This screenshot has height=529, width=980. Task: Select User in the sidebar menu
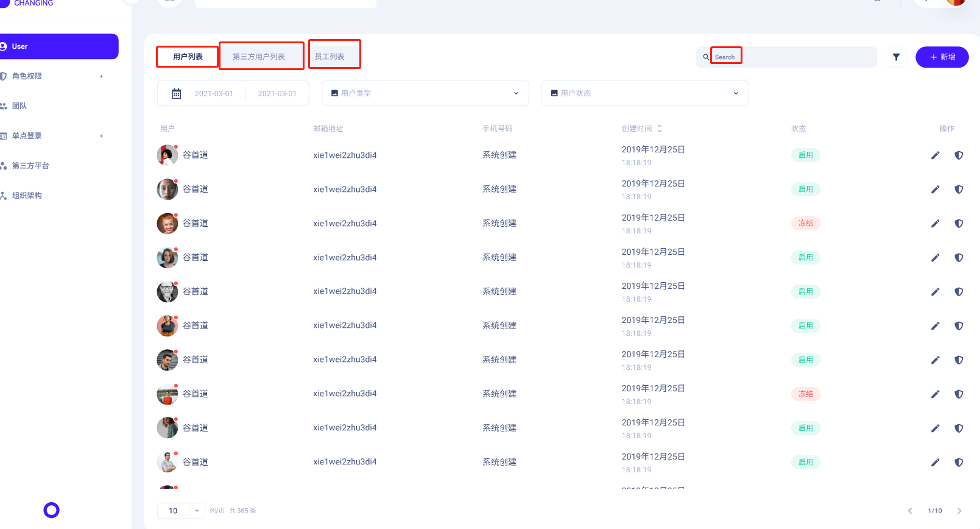tap(59, 46)
